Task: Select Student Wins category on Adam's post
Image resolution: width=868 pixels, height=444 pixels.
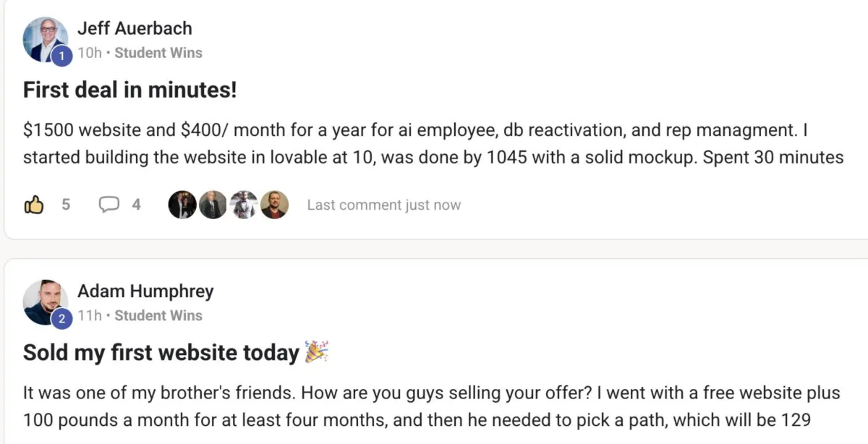Action: tap(158, 315)
